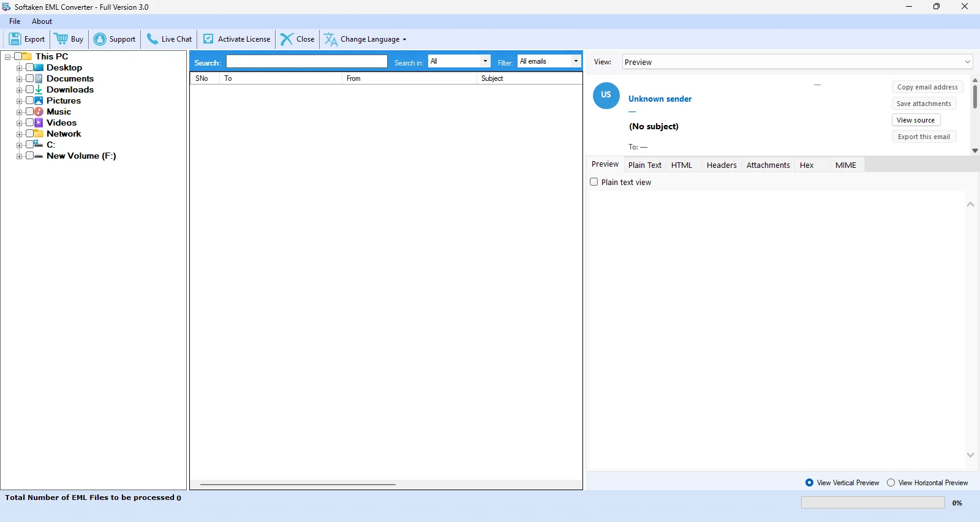Image resolution: width=980 pixels, height=522 pixels.
Task: Click View source button
Action: click(x=916, y=120)
